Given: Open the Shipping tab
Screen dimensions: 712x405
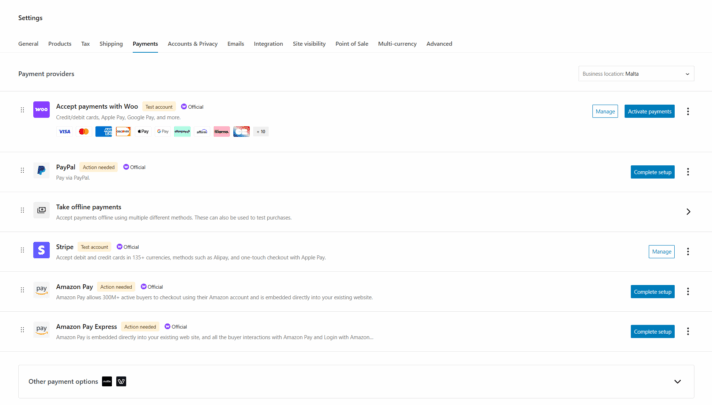Looking at the screenshot, I should [111, 44].
